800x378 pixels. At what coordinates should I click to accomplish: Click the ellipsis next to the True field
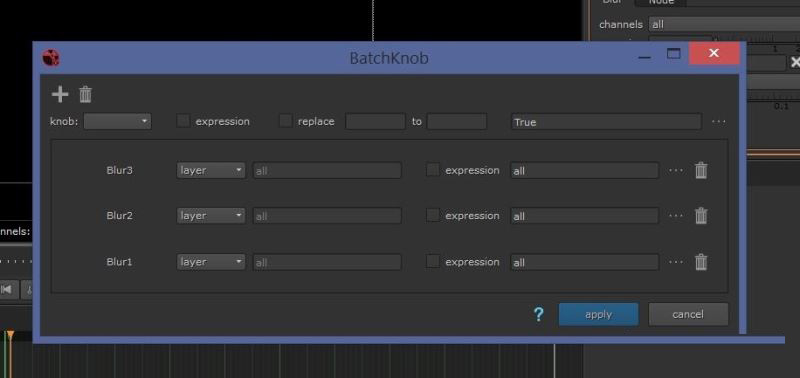click(718, 122)
